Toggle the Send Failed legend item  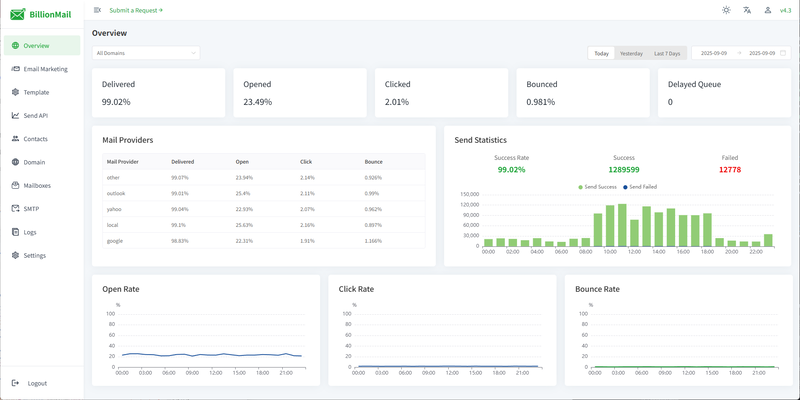point(640,187)
